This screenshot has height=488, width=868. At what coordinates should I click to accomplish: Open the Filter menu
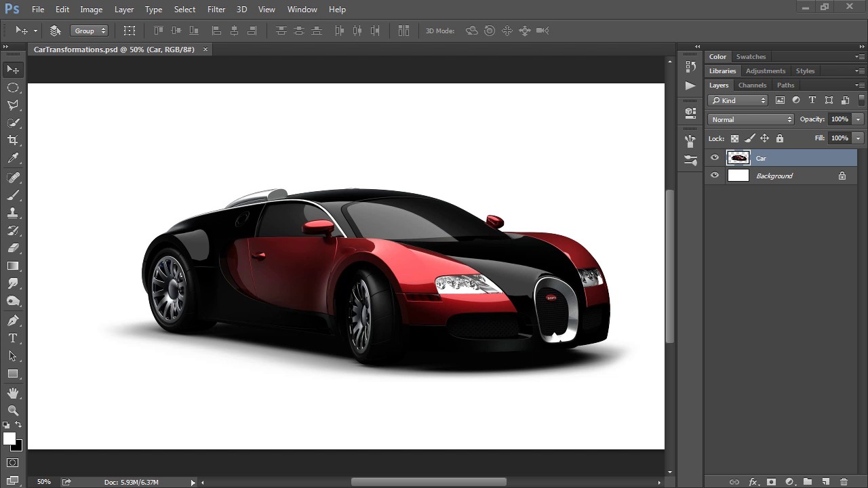tap(216, 9)
